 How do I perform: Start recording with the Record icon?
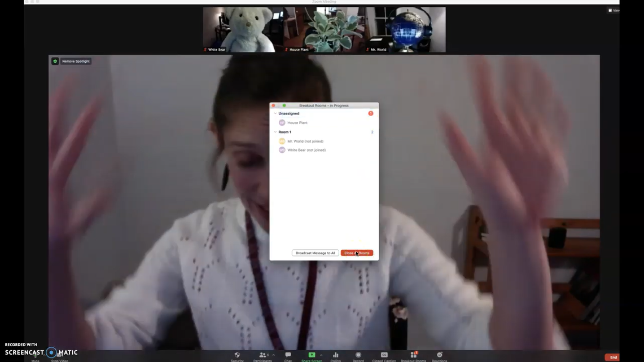click(x=358, y=355)
